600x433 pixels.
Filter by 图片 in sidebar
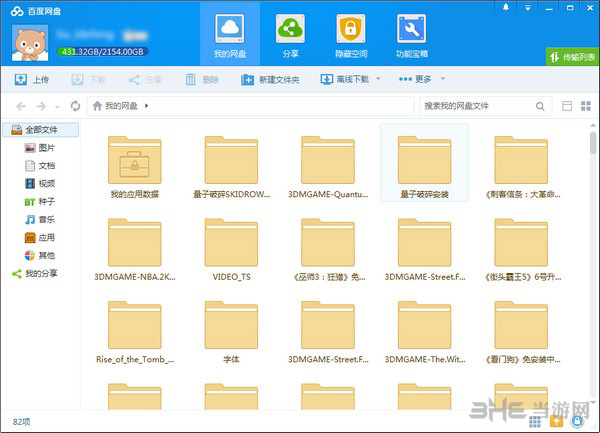click(x=40, y=148)
